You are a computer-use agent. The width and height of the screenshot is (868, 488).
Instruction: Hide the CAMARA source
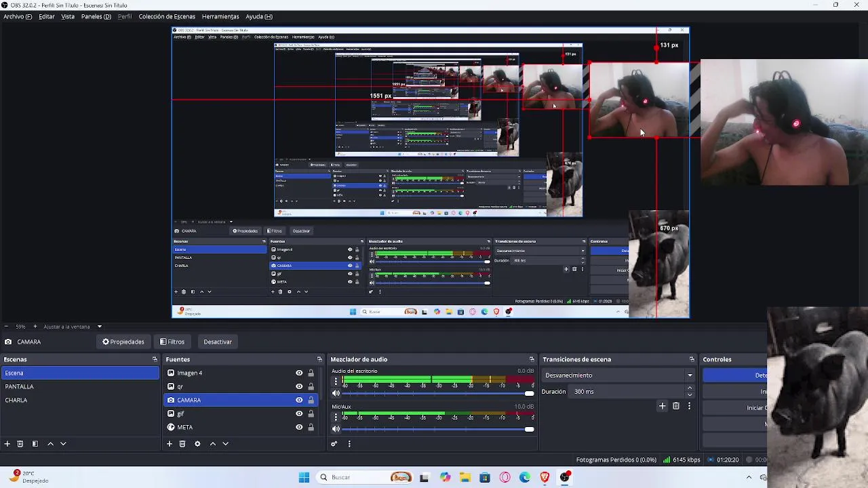[299, 400]
